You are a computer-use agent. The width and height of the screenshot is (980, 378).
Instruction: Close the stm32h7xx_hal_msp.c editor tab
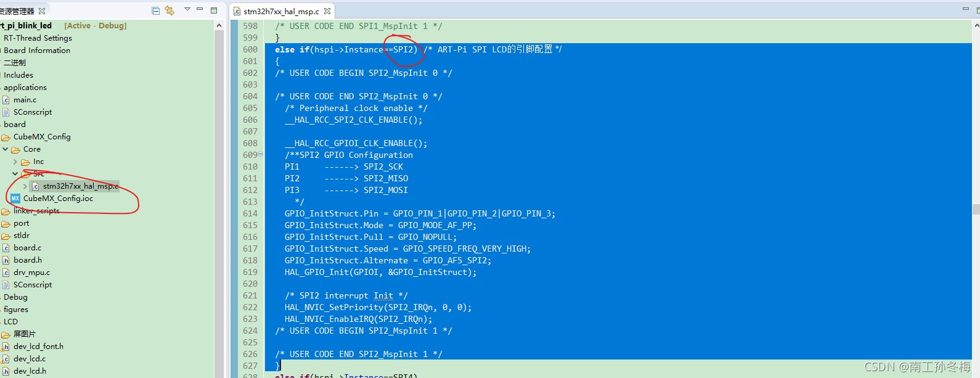327,11
